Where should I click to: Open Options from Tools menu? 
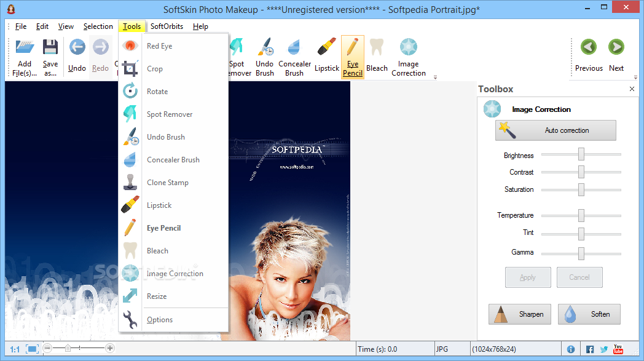coord(173,319)
